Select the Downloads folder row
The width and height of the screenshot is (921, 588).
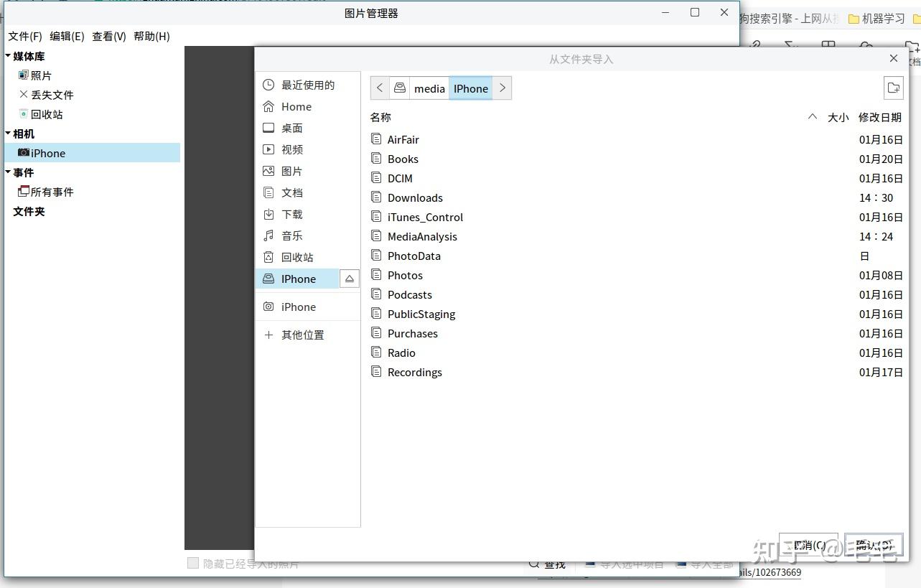(637, 197)
